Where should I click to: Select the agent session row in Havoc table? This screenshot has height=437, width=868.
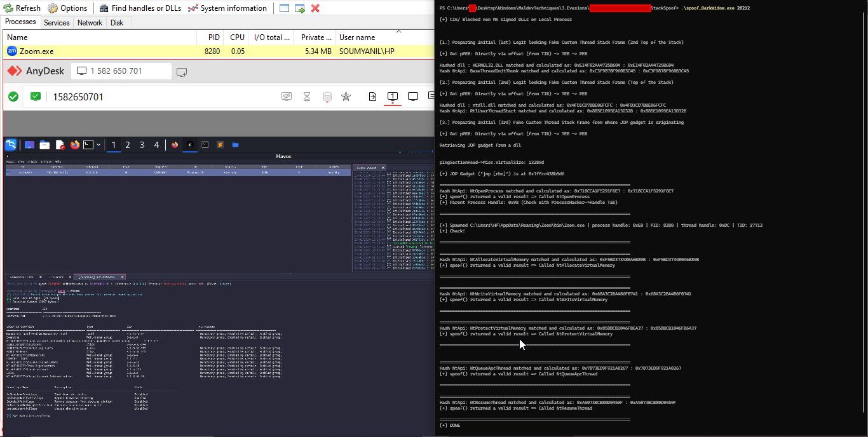click(178, 172)
